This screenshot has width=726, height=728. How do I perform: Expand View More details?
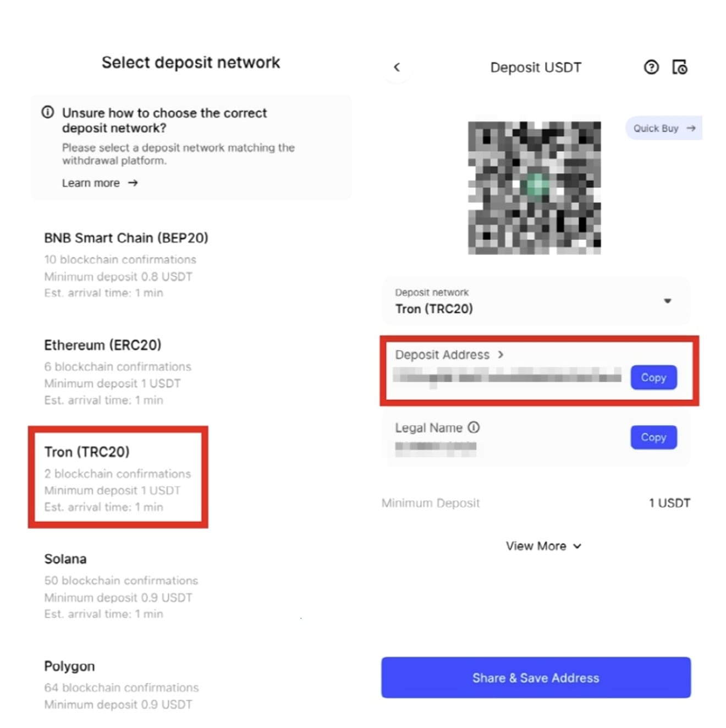click(x=543, y=546)
